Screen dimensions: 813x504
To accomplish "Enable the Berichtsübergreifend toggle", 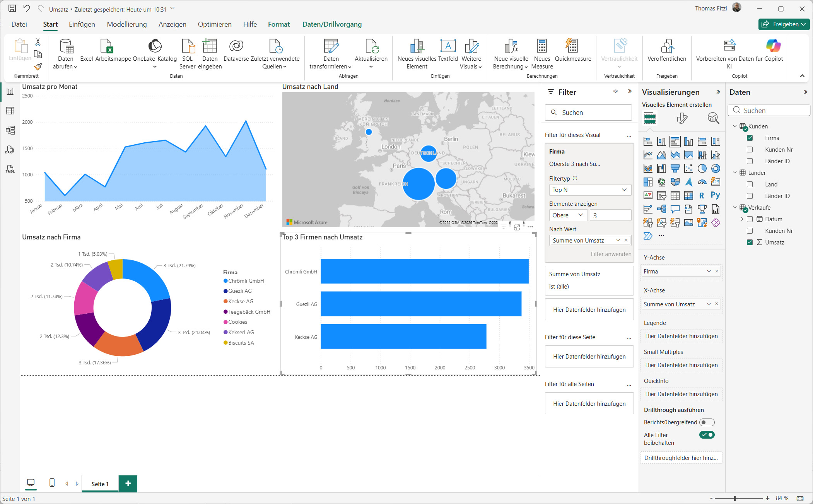I will (x=707, y=422).
